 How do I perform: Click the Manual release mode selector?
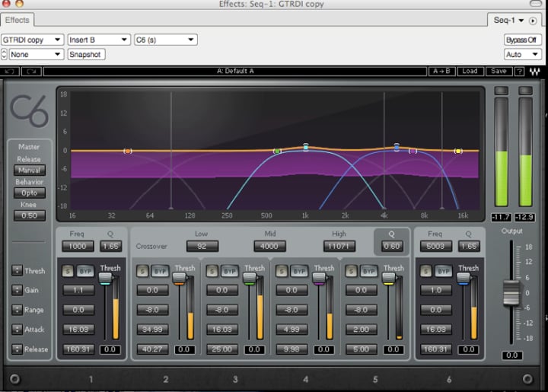click(x=30, y=171)
